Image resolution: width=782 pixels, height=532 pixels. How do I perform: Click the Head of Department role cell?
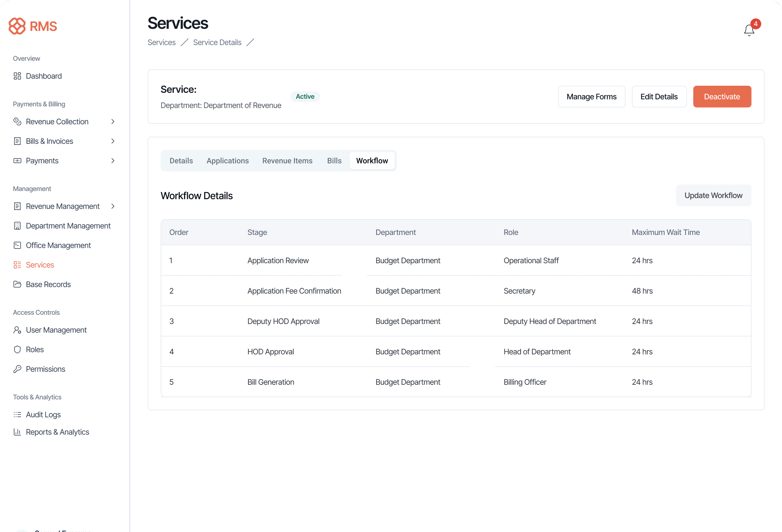click(537, 352)
